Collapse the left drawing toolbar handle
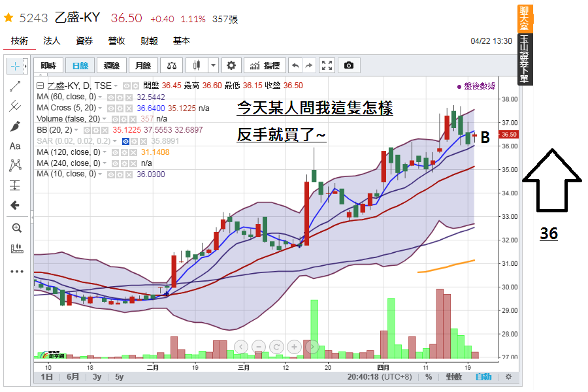Viewport: 588px width, 392px height. 32,217
